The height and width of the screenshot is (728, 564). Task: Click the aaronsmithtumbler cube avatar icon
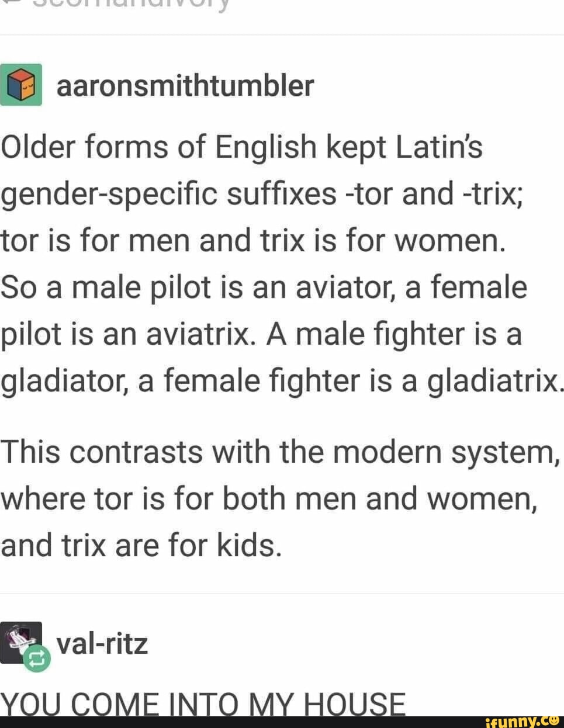click(21, 85)
